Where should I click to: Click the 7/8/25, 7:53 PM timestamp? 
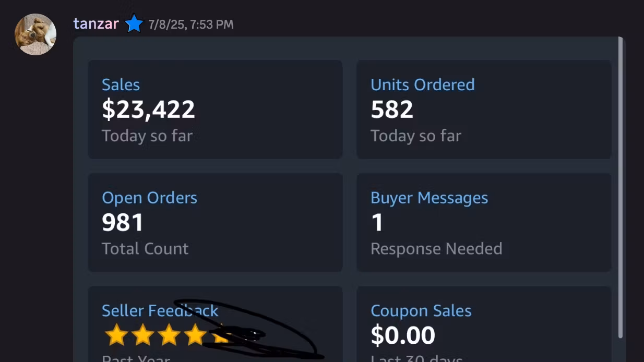(x=191, y=25)
